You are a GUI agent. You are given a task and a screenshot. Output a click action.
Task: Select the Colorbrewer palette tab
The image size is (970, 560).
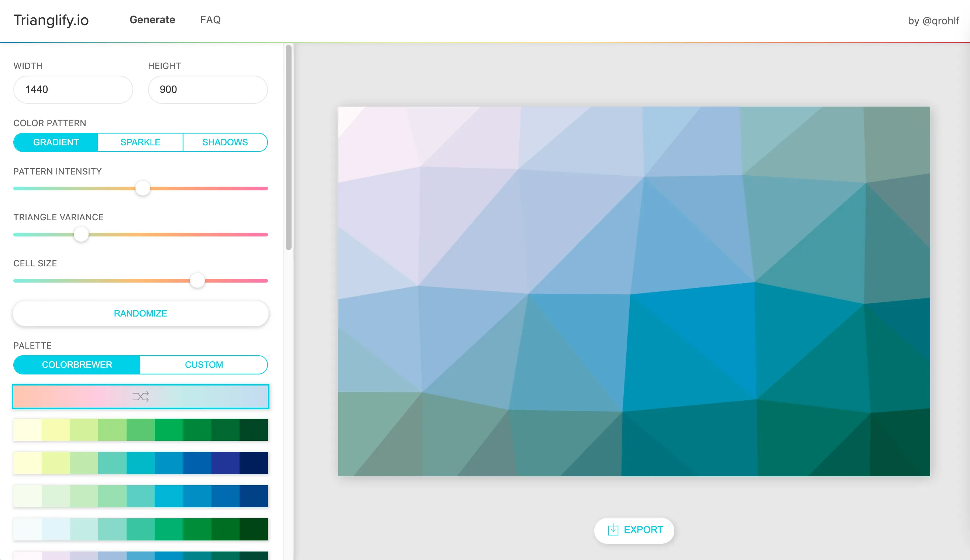coord(77,364)
